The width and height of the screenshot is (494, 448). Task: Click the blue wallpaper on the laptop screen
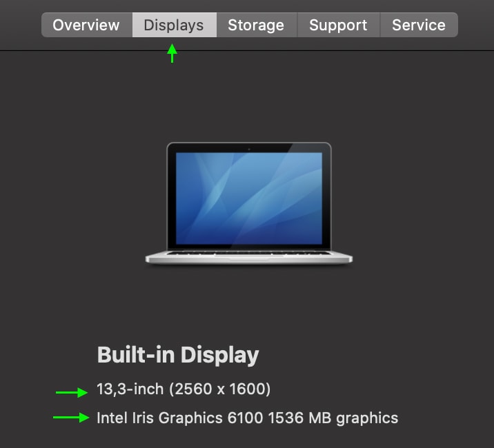pos(249,198)
